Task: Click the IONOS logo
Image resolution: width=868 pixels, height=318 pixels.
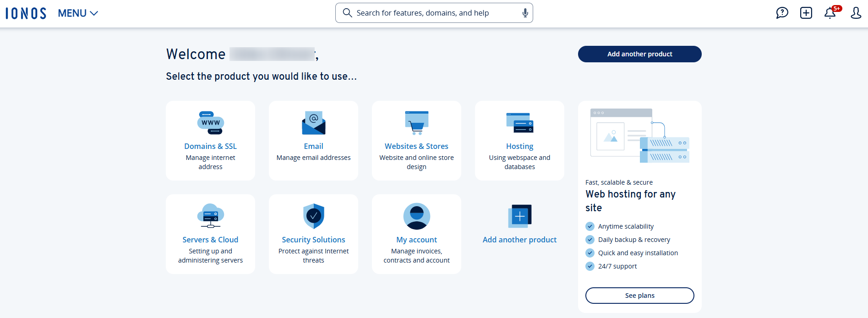Action: point(26,13)
